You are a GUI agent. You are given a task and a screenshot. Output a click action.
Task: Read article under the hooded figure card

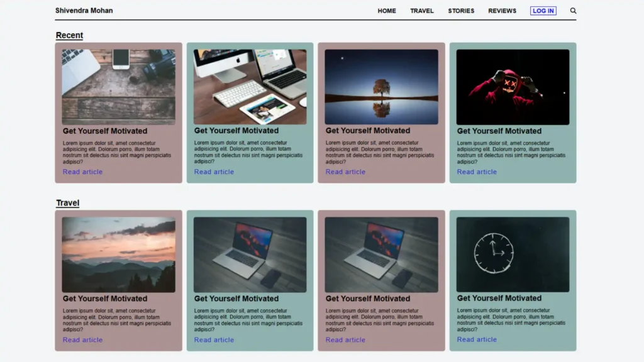[x=477, y=172]
